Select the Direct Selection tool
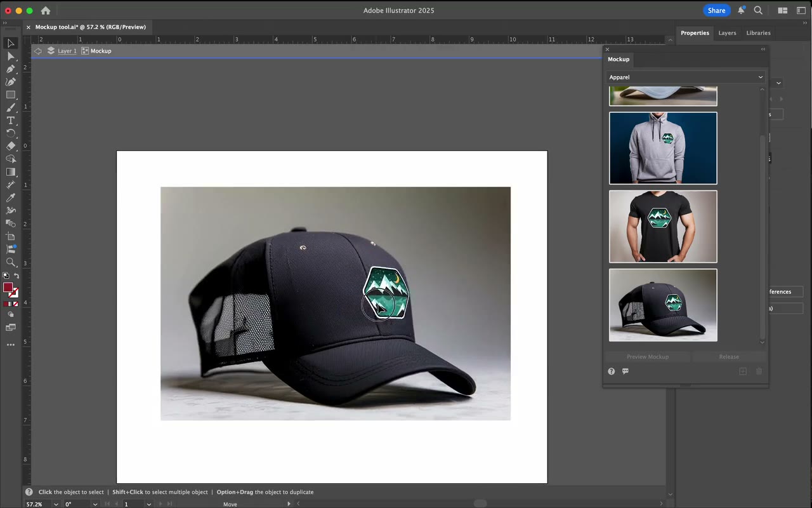812x508 pixels. pyautogui.click(x=11, y=57)
